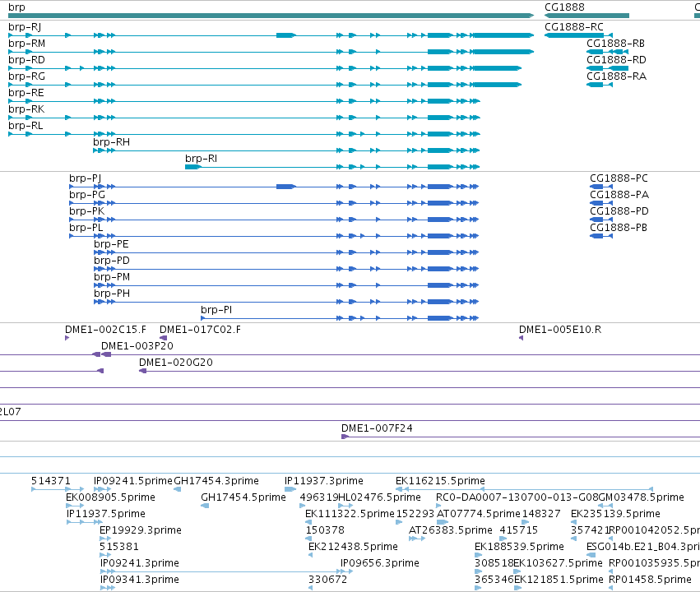Click the HL02476.5prime EST label
The width and height of the screenshot is (700, 592).
[379, 497]
